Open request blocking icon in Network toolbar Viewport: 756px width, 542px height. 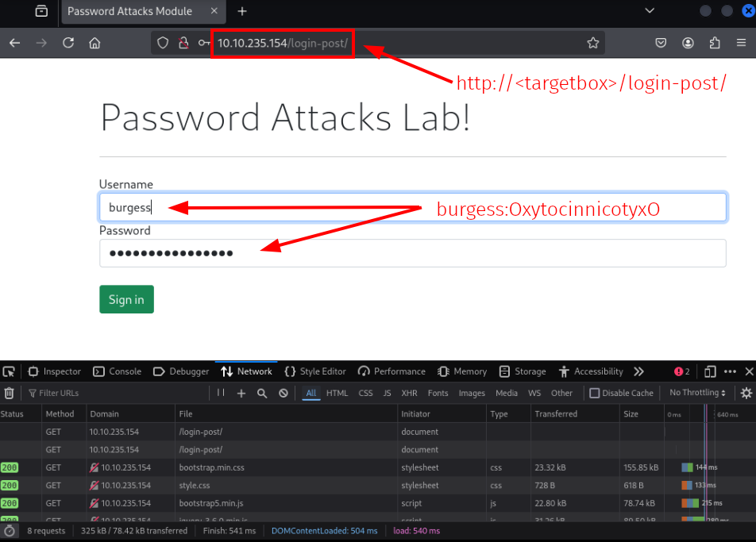pos(283,393)
